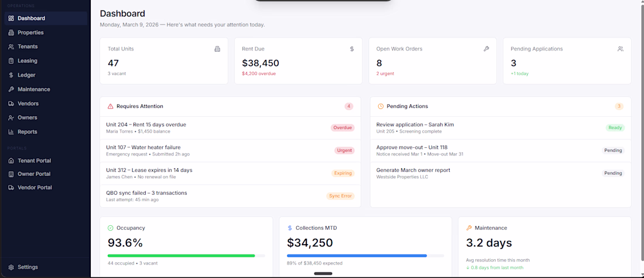Image resolution: width=644 pixels, height=278 pixels.
Task: Click the Open Work Orders wrench icon
Action: [486, 49]
